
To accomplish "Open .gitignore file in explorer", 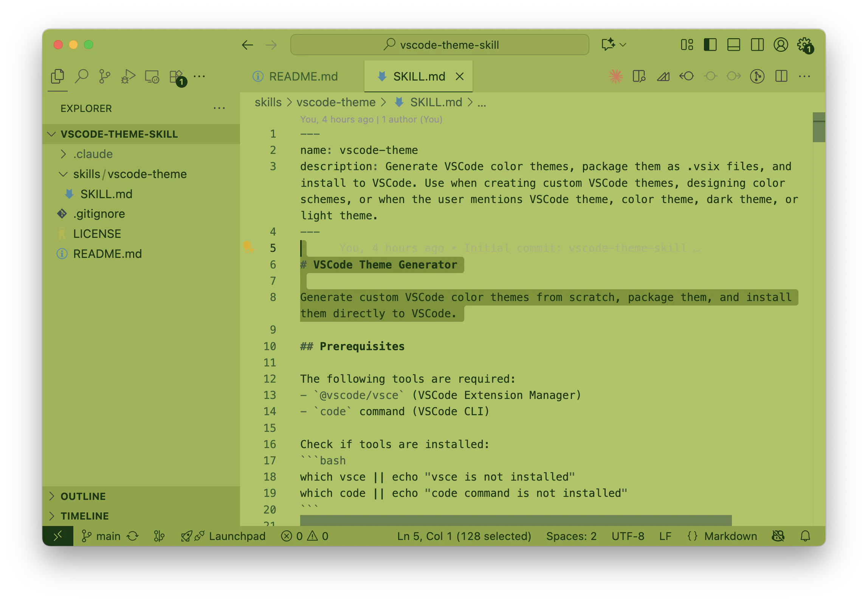I will click(141, 214).
